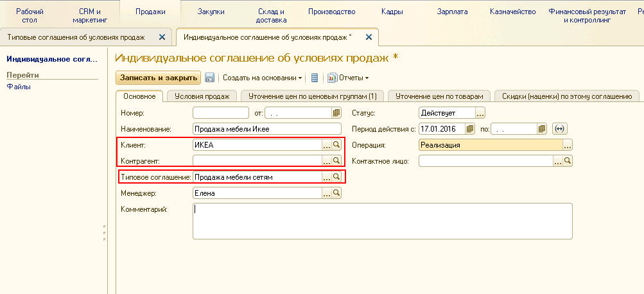Open the Отчеты dropdown menu
This screenshot has width=644, height=294.
point(350,78)
